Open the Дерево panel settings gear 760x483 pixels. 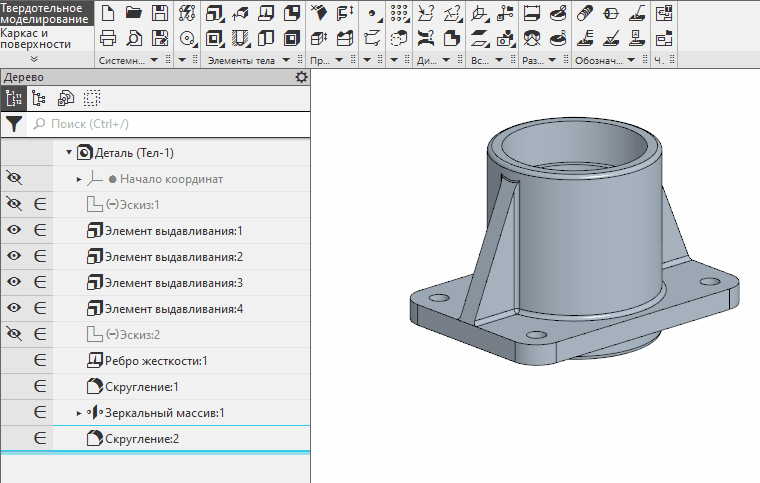pyautogui.click(x=302, y=77)
